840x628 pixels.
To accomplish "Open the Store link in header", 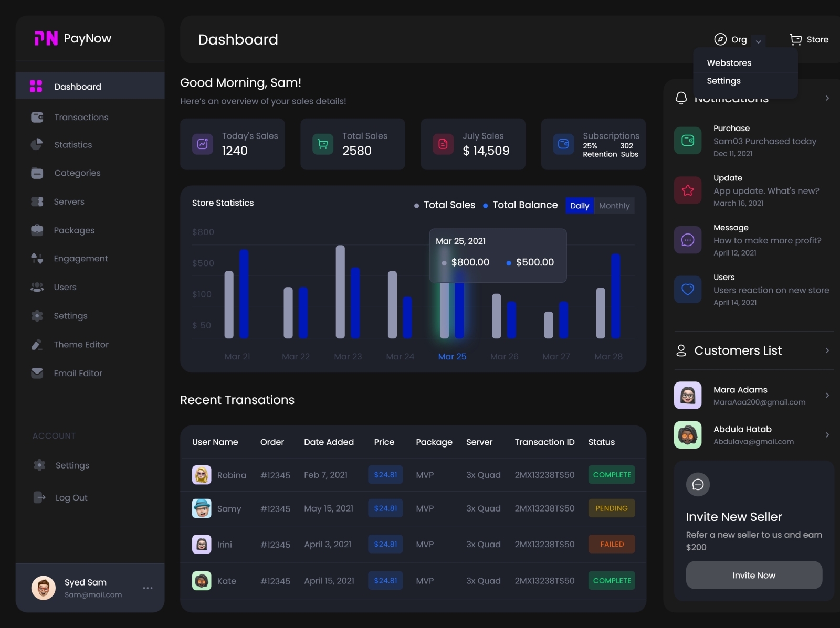I will (x=809, y=39).
